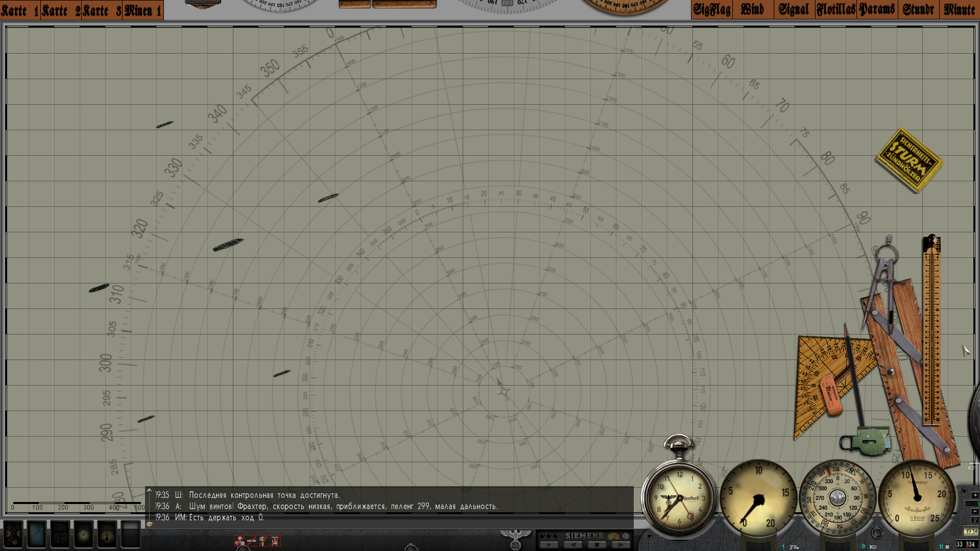The image size is (980, 551).
Task: Open the Signal tab
Action: click(x=794, y=10)
